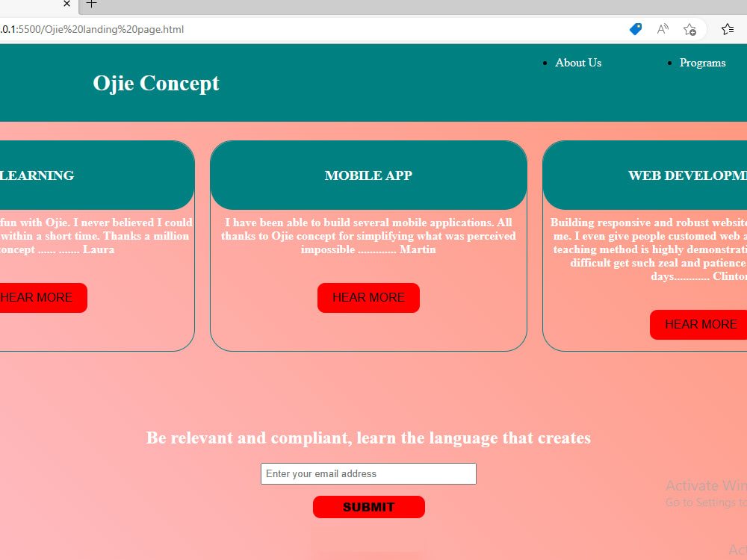Select the tagline about learning the language
747x560 pixels.
pos(368,438)
